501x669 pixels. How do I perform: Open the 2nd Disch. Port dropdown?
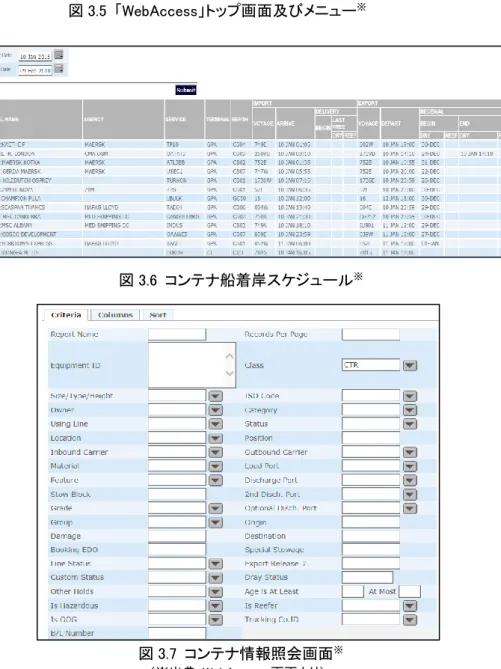(410, 494)
